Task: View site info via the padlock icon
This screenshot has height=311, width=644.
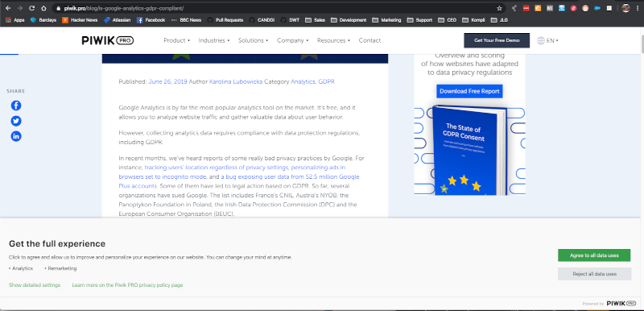Action: tap(58, 8)
